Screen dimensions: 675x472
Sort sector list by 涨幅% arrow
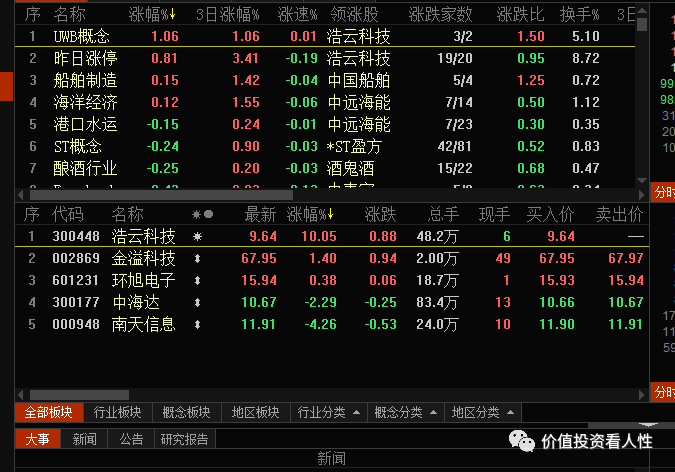(x=173, y=15)
